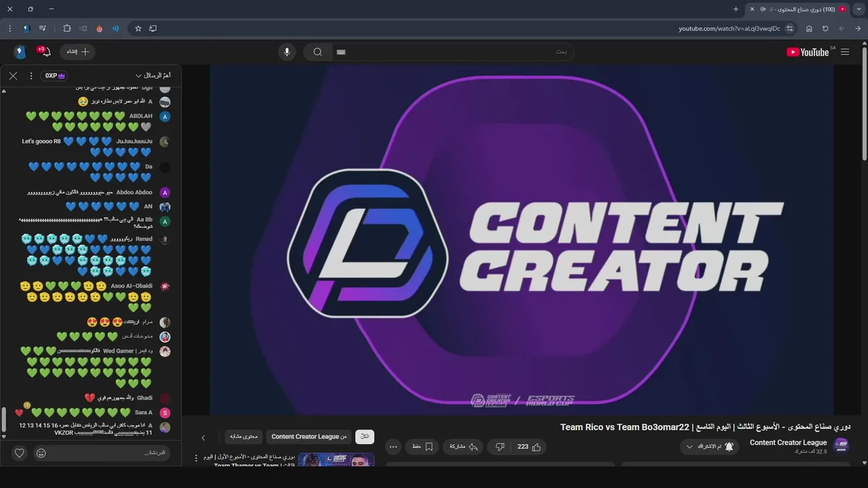Open the browser three-dot menu
This screenshot has height=488, width=868.
tap(9, 28)
